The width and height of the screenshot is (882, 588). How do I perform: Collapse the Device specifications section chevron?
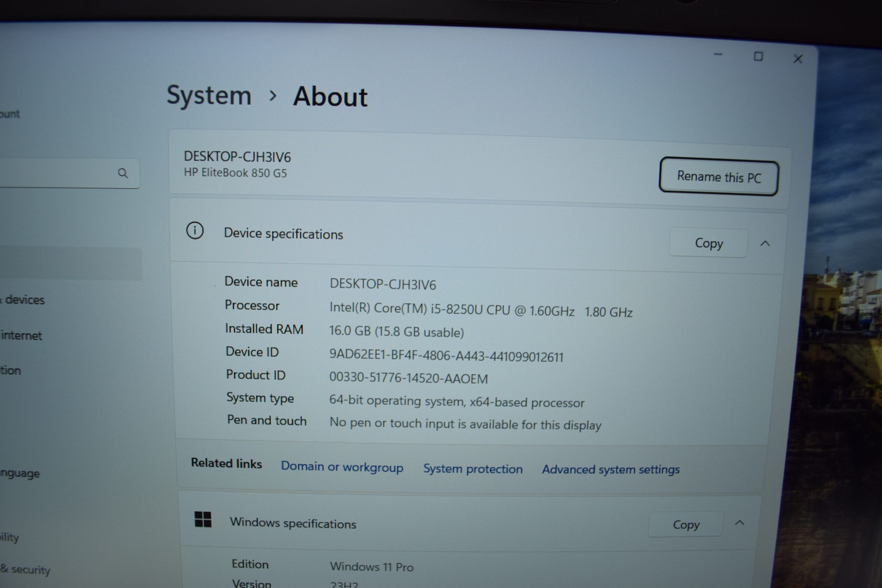(765, 244)
